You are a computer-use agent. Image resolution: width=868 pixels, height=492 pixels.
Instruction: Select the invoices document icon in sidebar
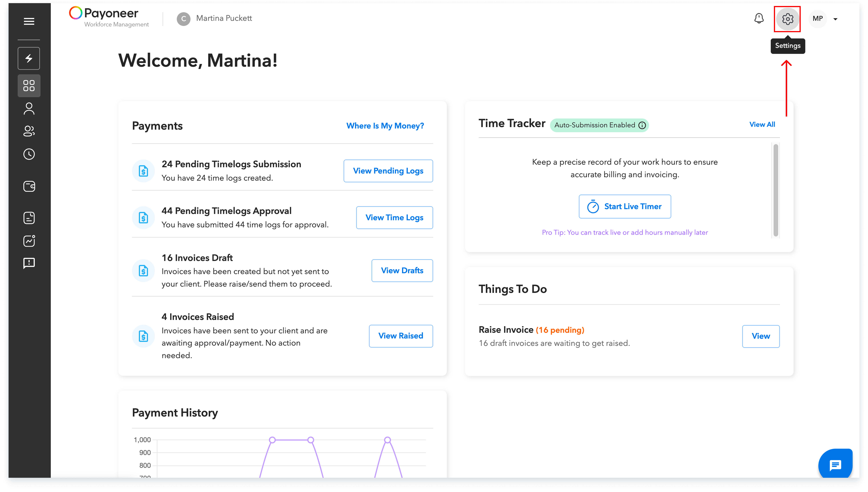(x=29, y=218)
